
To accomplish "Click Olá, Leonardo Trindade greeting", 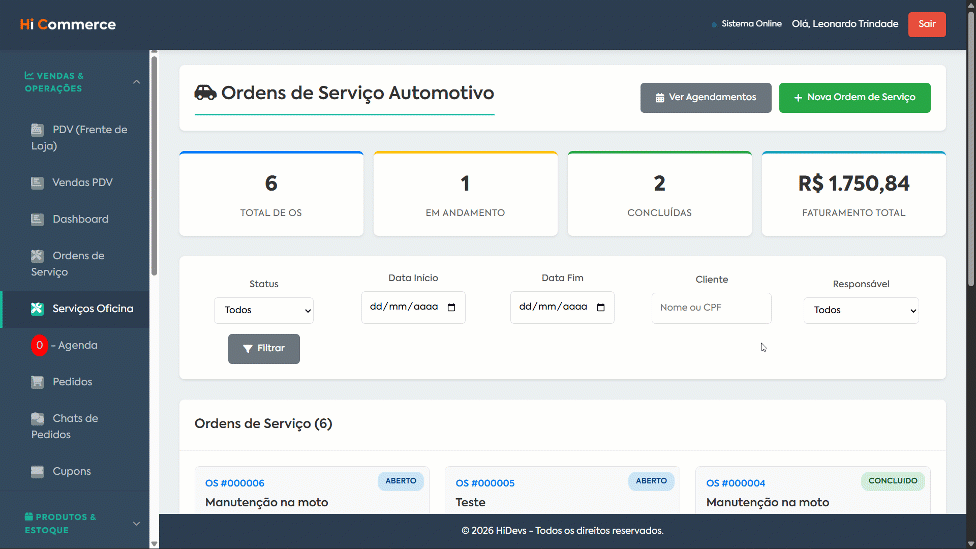I will pos(845,24).
